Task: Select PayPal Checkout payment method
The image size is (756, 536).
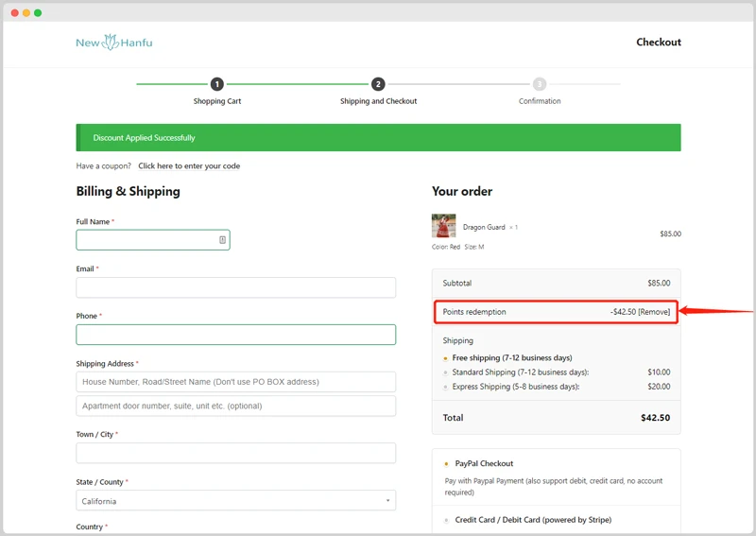Action: (446, 464)
